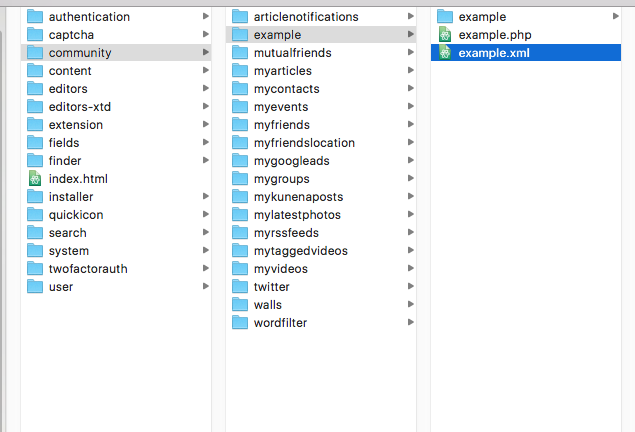This screenshot has width=635, height=432.
Task: Expand the captcha folder arrow
Action: click(x=206, y=34)
